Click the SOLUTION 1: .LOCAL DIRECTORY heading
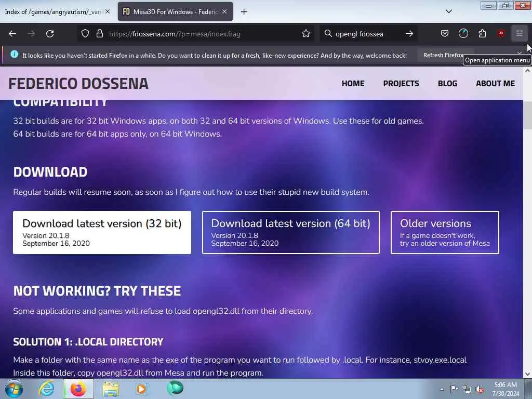Viewport: 532px width, 399px height. [88, 342]
